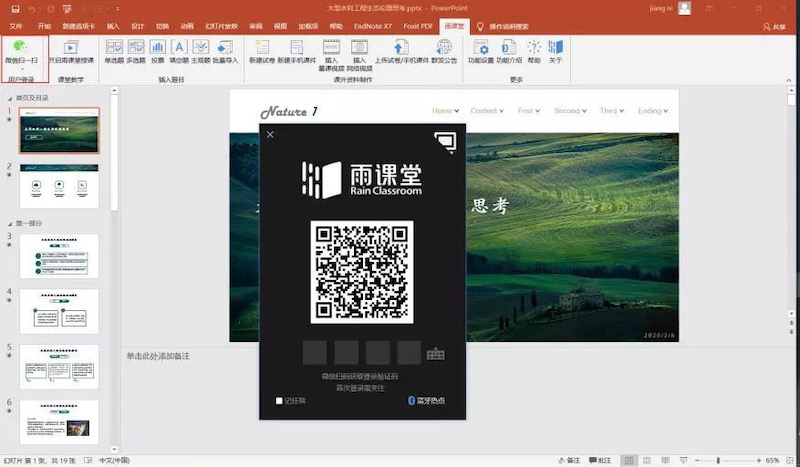Open the Second dropdown on the slide

click(x=570, y=111)
